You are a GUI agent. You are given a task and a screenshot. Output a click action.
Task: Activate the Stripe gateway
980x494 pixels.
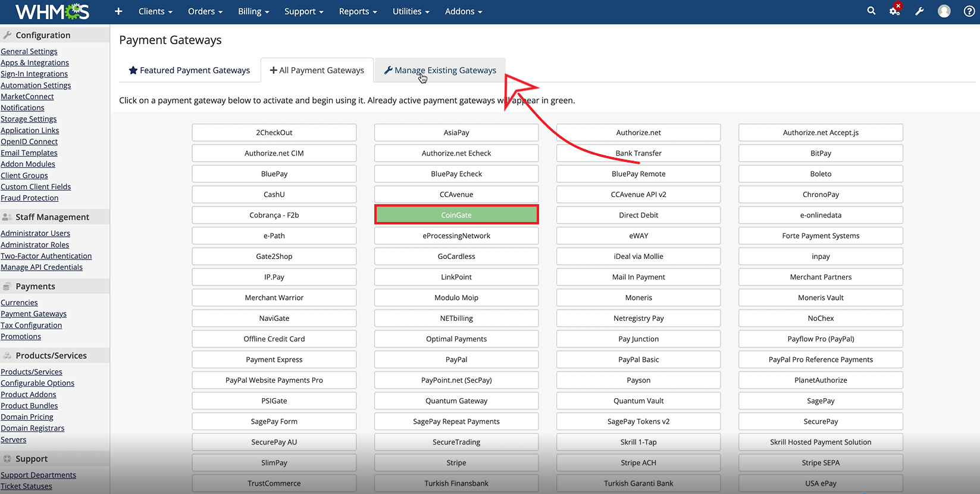(x=456, y=462)
